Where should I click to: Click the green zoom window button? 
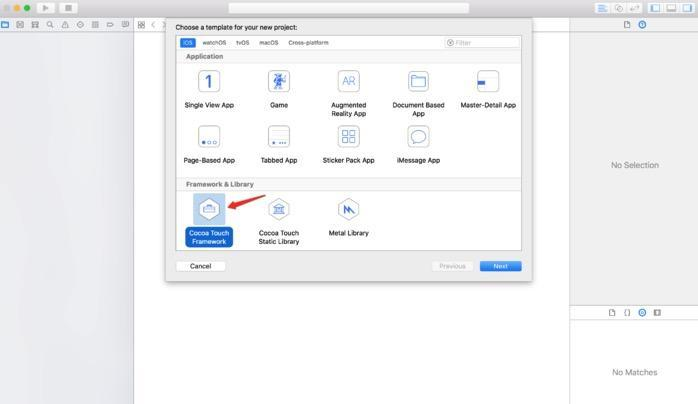click(x=27, y=8)
